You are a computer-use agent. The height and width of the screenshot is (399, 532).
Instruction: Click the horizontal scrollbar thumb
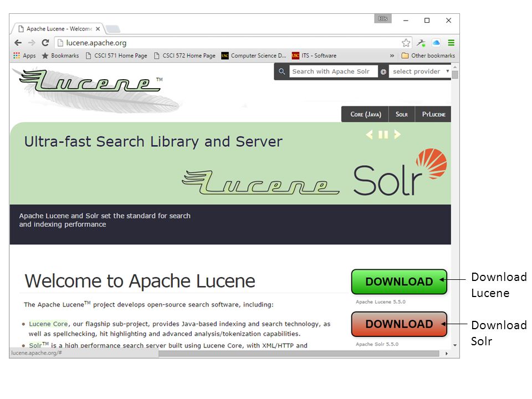tap(299, 354)
